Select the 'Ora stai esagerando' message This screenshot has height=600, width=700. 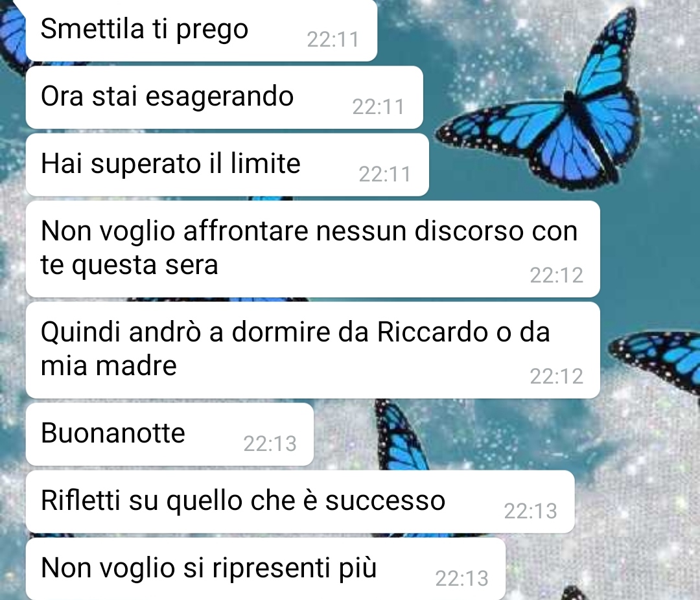[x=224, y=97]
